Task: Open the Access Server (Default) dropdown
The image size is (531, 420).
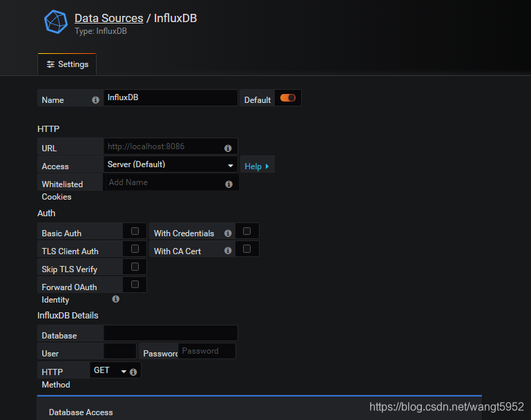Action: (171, 164)
